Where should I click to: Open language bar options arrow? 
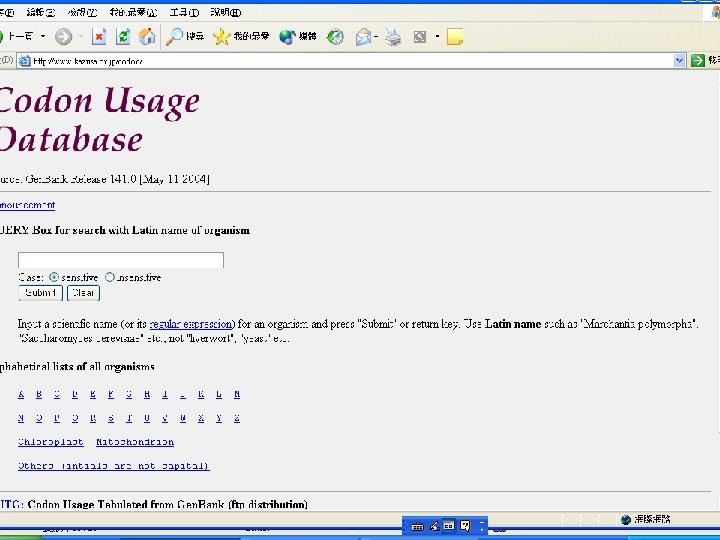(482, 526)
